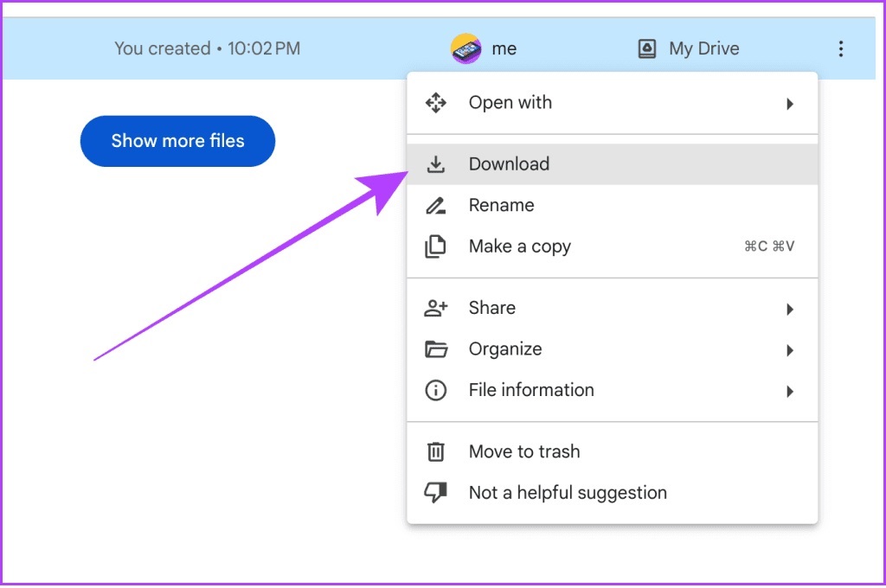Pick Not a helpful suggestion
Image resolution: width=886 pixels, height=588 pixels.
pyautogui.click(x=613, y=493)
